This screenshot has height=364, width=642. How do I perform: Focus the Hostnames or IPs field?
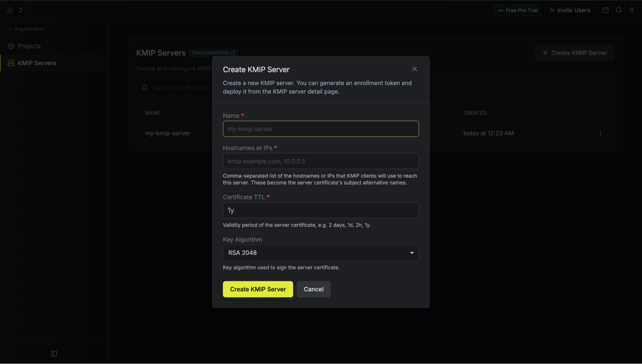coord(321,161)
